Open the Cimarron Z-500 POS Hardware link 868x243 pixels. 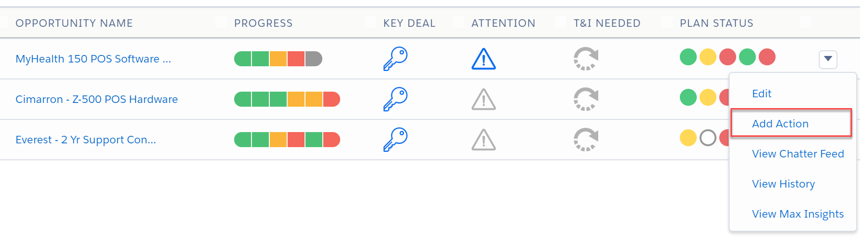click(97, 99)
